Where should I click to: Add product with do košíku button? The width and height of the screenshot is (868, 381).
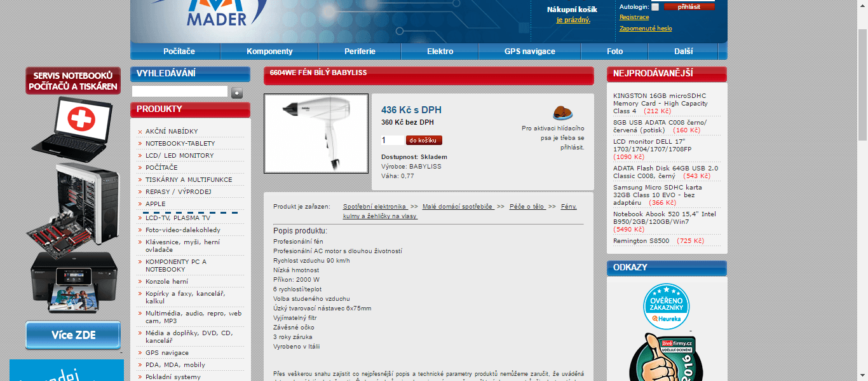(x=424, y=140)
